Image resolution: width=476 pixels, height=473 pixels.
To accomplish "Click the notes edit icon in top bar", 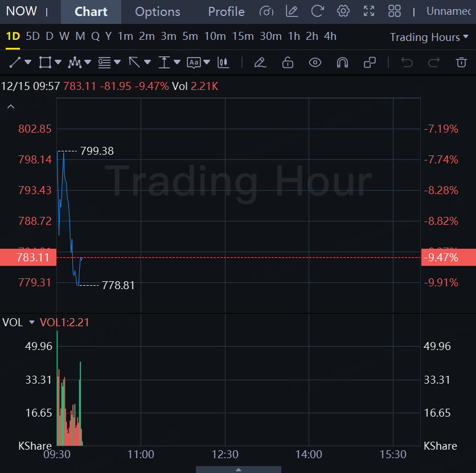I will point(292,11).
